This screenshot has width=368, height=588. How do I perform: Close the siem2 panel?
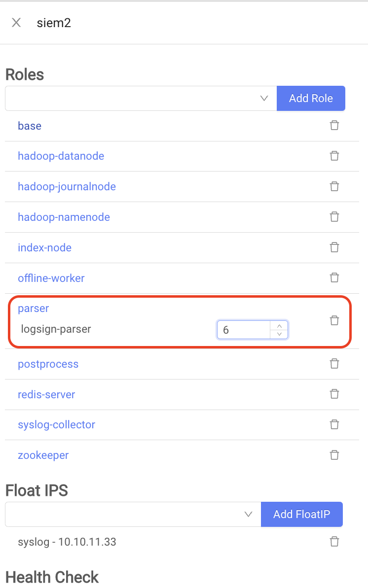(16, 23)
